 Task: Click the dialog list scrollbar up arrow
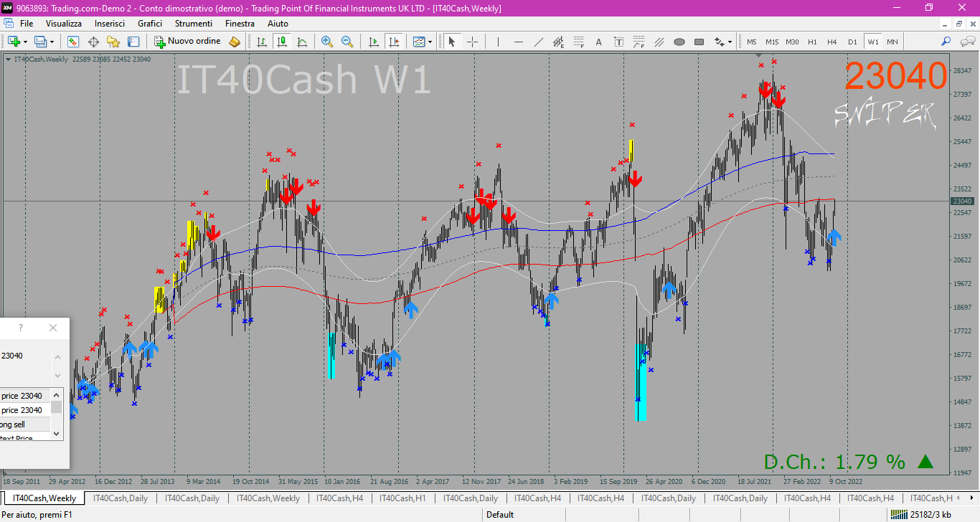tap(56, 394)
